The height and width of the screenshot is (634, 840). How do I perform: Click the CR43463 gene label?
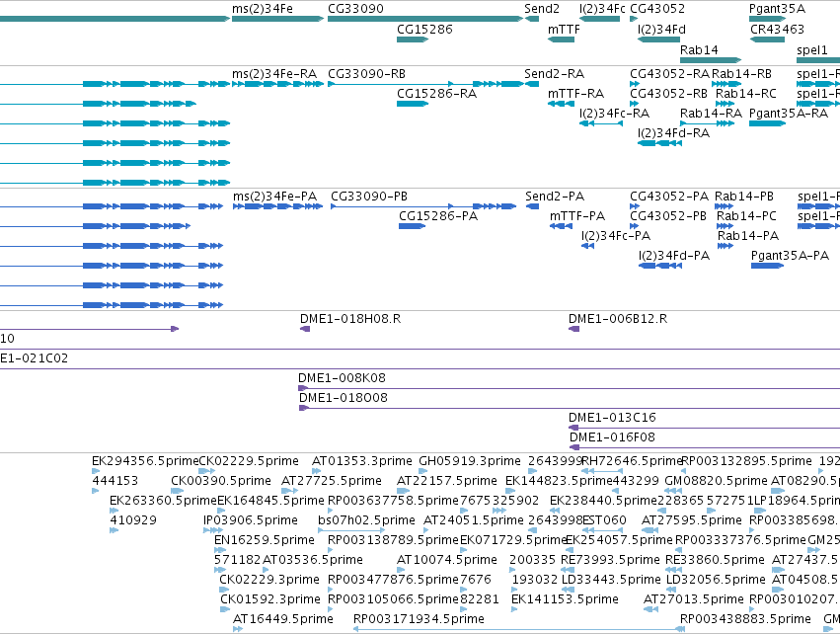click(x=777, y=30)
